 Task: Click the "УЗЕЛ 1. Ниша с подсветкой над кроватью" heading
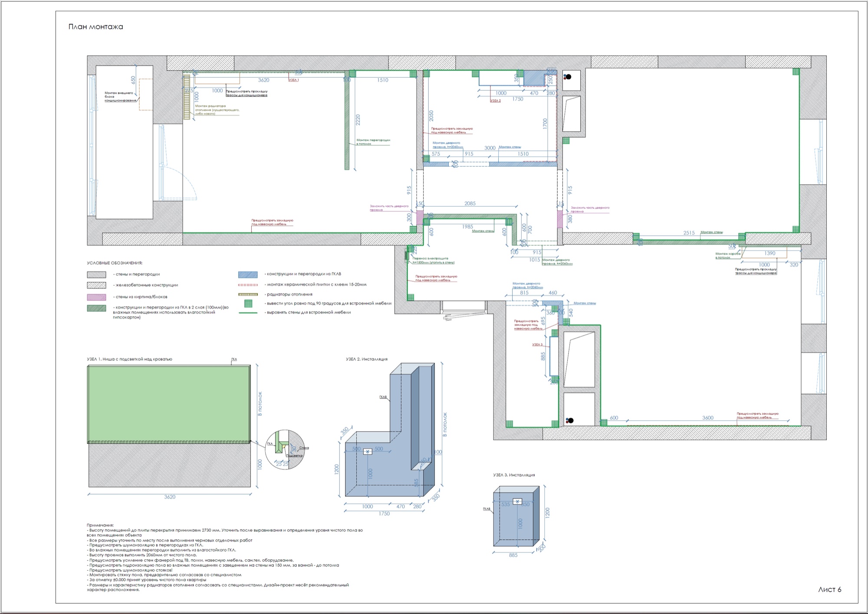[129, 359]
